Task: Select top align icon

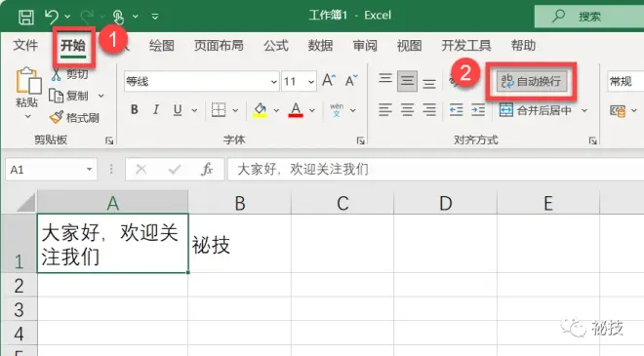Action: [385, 79]
